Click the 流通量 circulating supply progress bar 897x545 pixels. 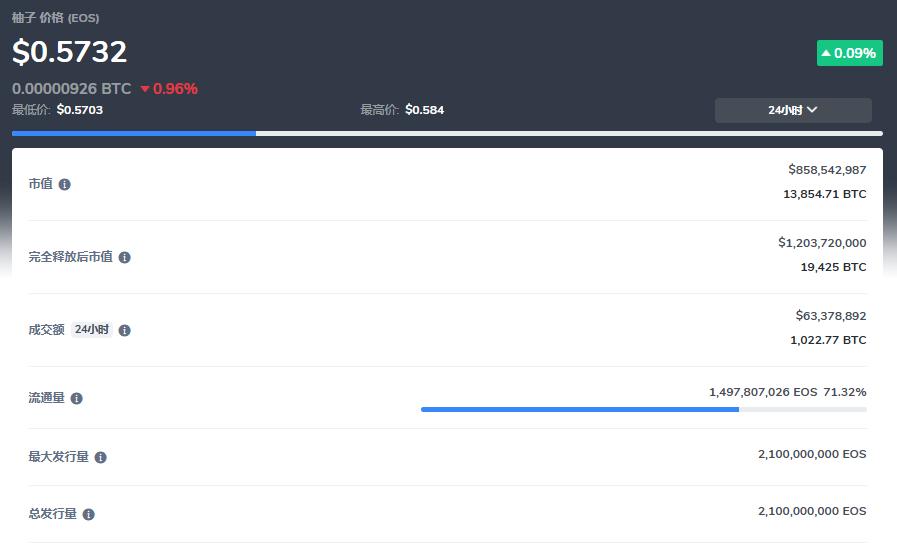643,409
